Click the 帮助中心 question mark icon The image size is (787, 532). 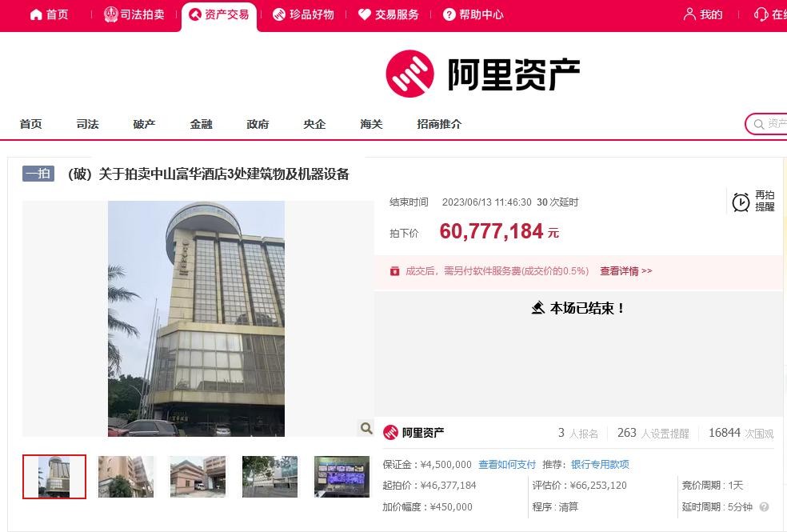(449, 14)
